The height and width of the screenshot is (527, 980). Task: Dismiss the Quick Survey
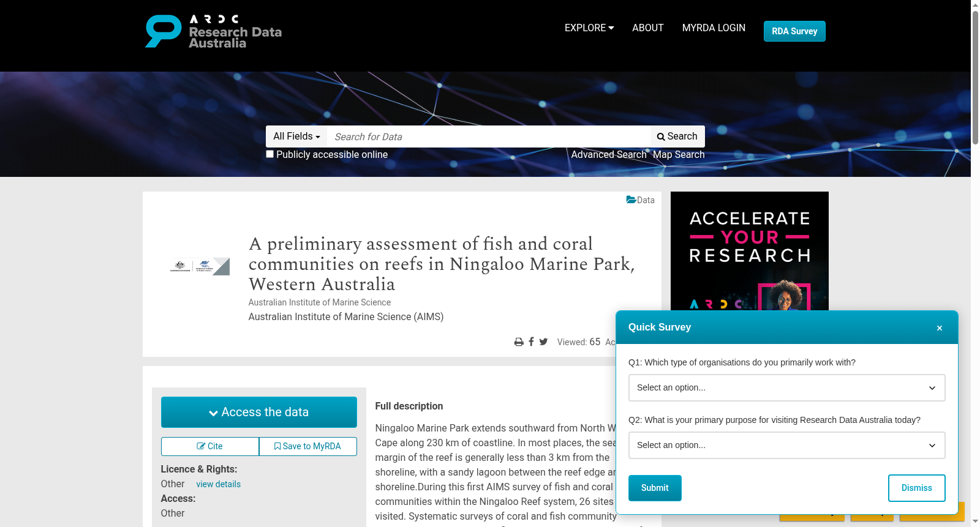point(917,488)
